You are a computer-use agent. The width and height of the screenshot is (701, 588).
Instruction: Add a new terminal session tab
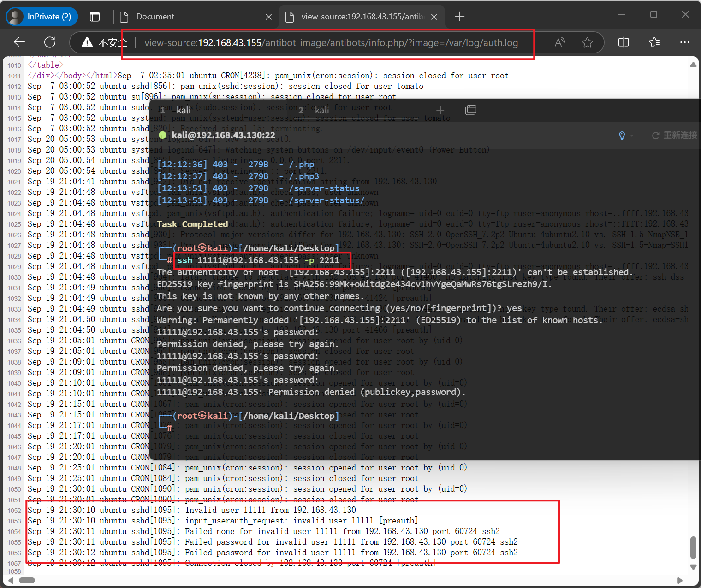(x=440, y=110)
